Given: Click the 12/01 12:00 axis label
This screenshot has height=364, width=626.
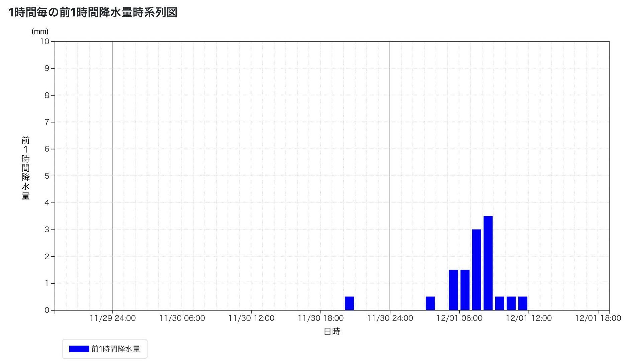Looking at the screenshot, I should (x=529, y=318).
